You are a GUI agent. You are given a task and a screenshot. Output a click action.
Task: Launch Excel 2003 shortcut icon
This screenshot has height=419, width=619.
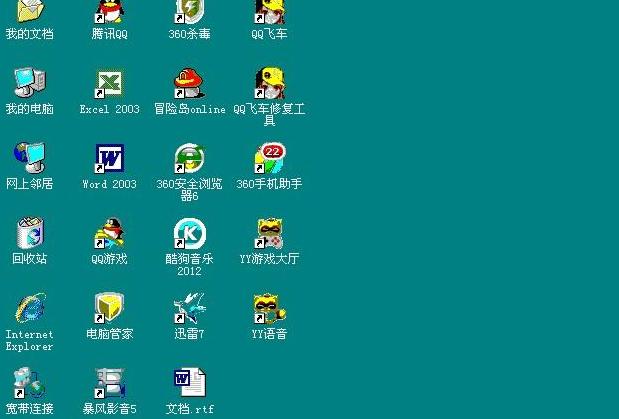(110, 83)
